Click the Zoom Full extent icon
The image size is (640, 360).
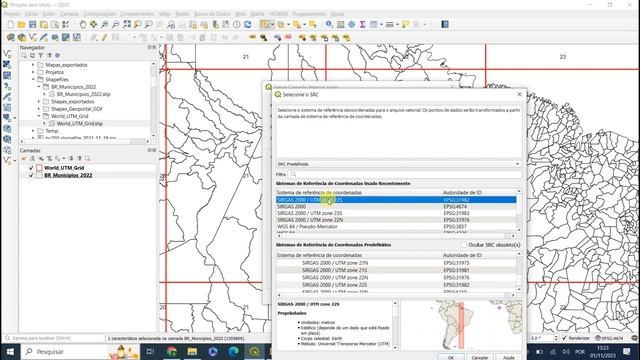tap(127, 24)
